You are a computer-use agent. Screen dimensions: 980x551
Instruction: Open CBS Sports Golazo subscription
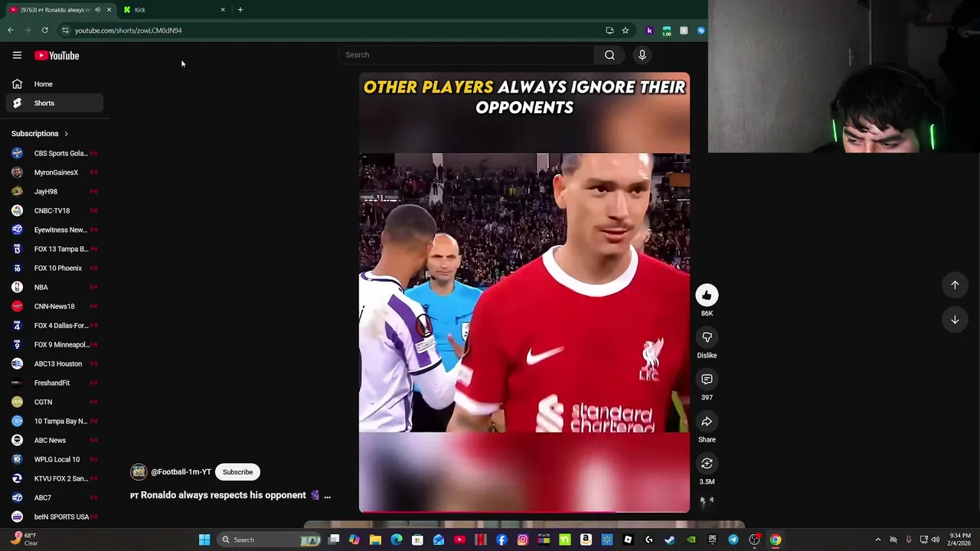coord(54,153)
